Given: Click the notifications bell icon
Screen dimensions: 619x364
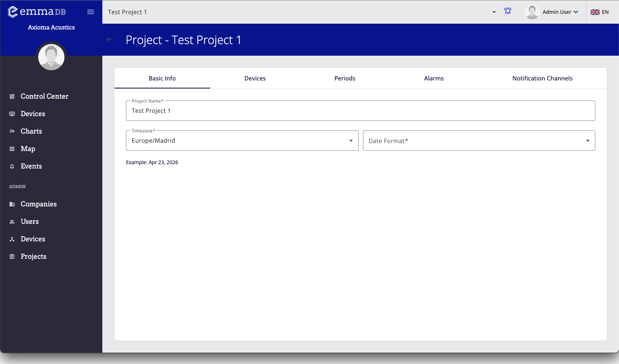Looking at the screenshot, I should tap(508, 11).
